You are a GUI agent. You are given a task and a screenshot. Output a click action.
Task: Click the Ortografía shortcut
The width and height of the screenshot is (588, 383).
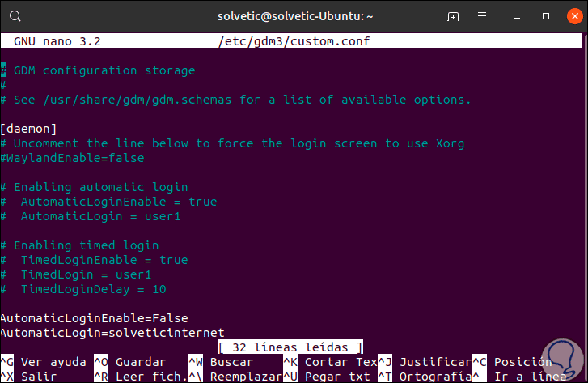coord(435,377)
